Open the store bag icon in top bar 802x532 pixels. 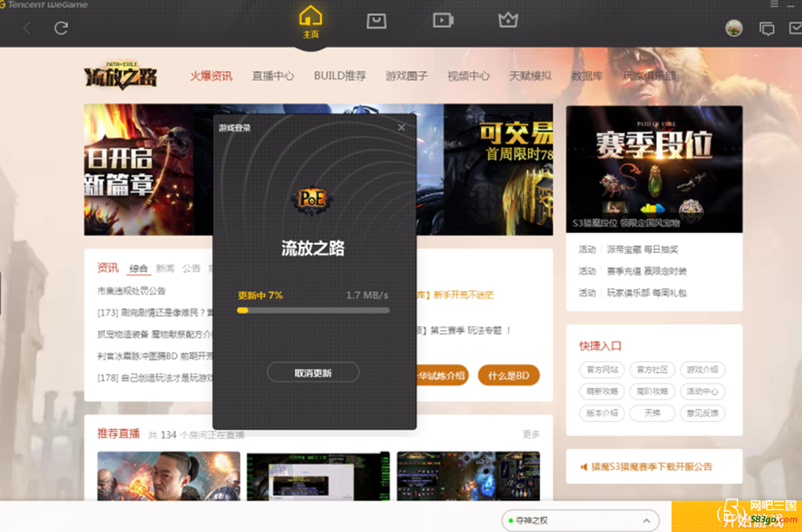point(377,21)
